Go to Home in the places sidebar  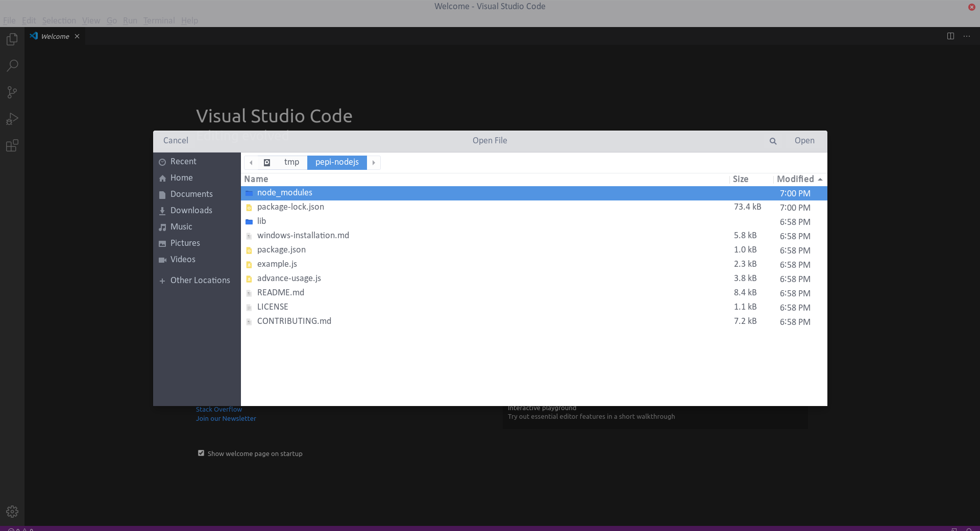coord(197,178)
